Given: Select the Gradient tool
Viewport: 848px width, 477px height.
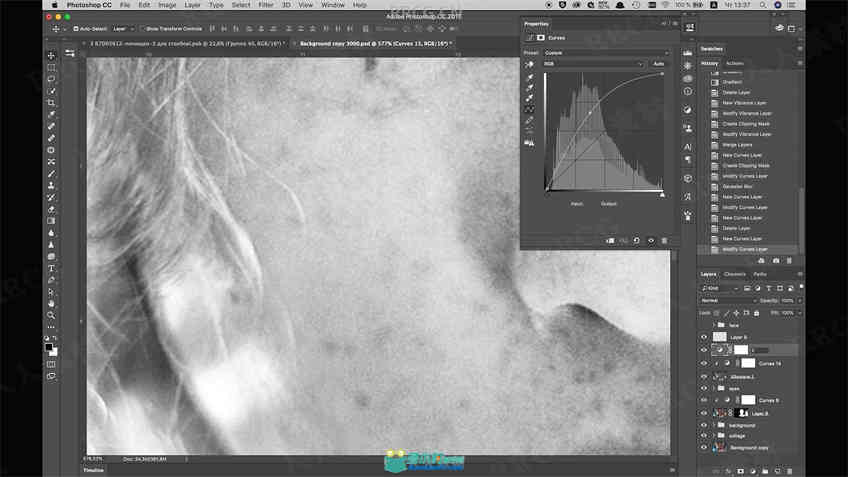Looking at the screenshot, I should (x=51, y=221).
